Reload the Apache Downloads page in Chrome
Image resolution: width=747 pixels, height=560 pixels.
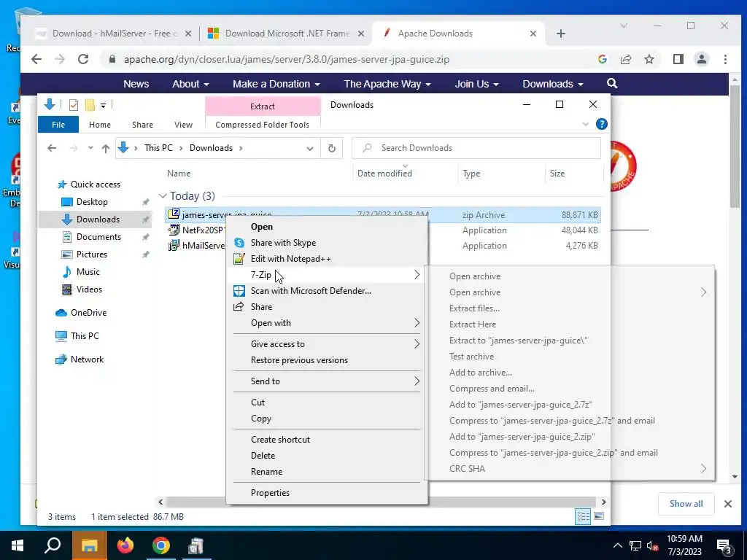[83, 59]
